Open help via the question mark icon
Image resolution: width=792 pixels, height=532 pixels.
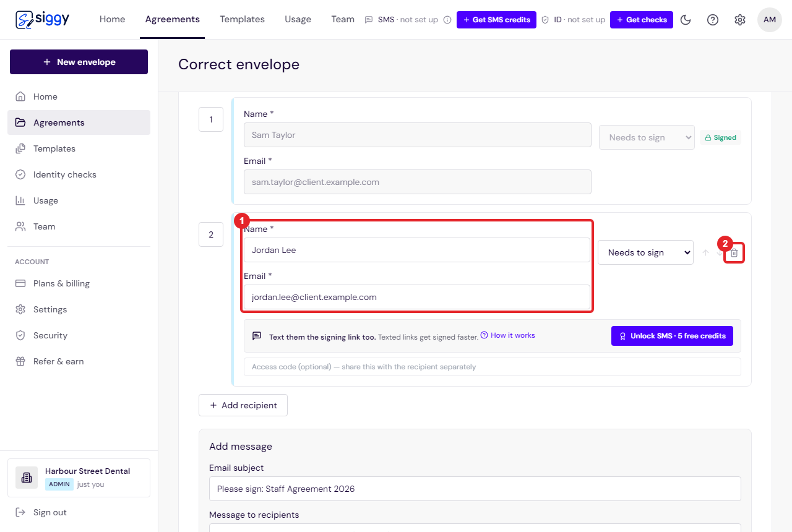click(x=713, y=20)
